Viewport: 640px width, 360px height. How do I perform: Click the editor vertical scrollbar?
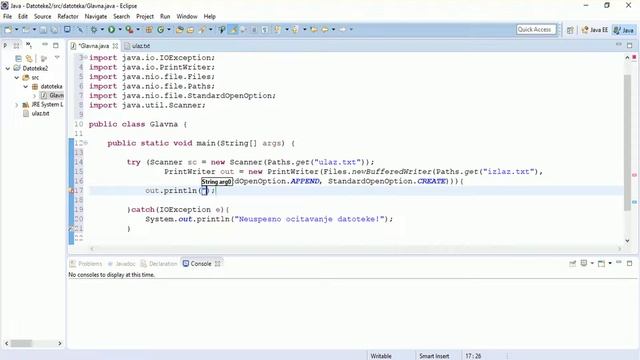627,143
